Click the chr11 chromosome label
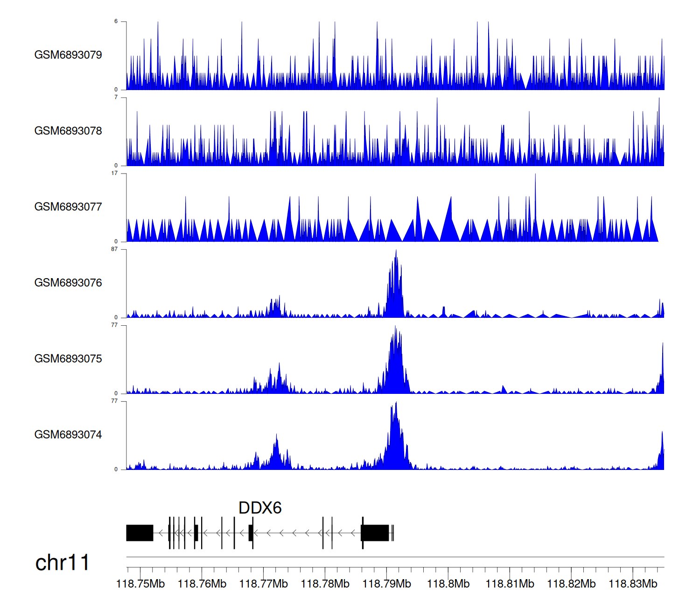The image size is (700, 616). tap(62, 563)
